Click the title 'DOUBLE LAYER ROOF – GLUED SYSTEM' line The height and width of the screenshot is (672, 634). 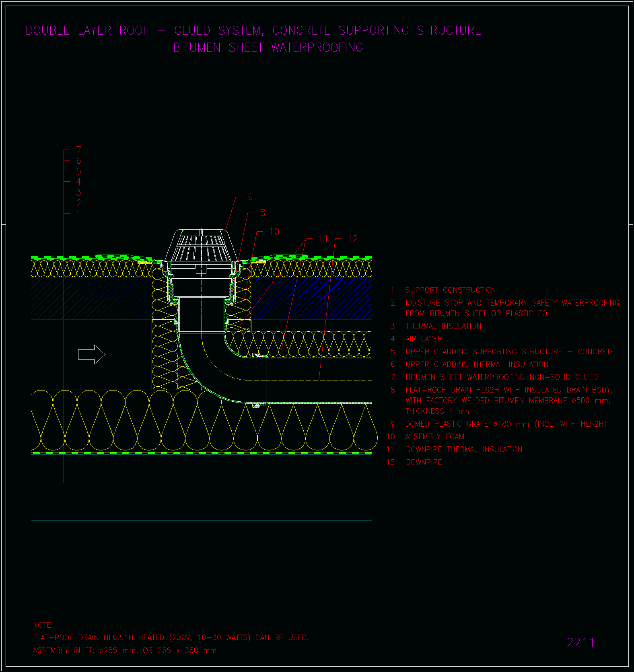(x=253, y=31)
